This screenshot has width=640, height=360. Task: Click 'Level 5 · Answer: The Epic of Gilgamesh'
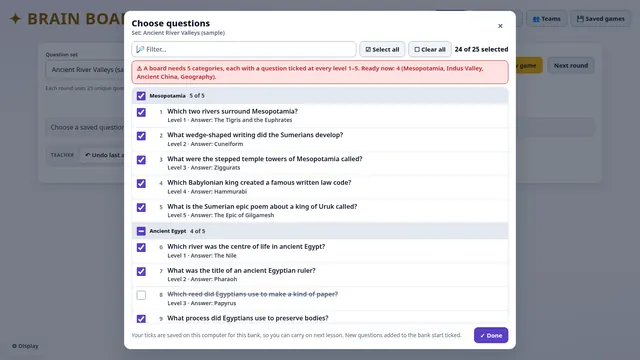pos(220,215)
